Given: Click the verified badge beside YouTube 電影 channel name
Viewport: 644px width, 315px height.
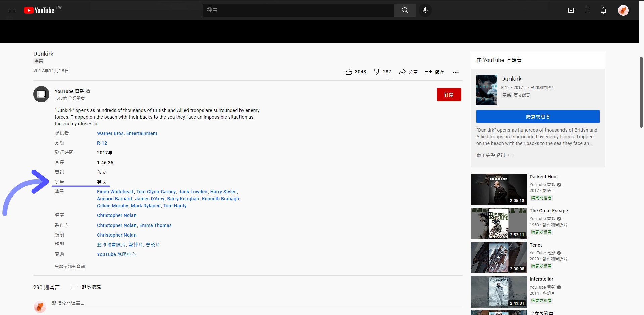Looking at the screenshot, I should click(88, 91).
